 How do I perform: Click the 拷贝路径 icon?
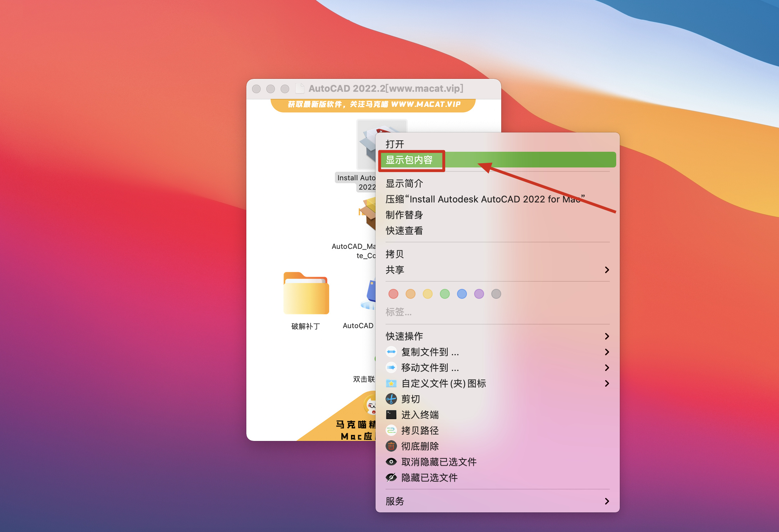391,430
